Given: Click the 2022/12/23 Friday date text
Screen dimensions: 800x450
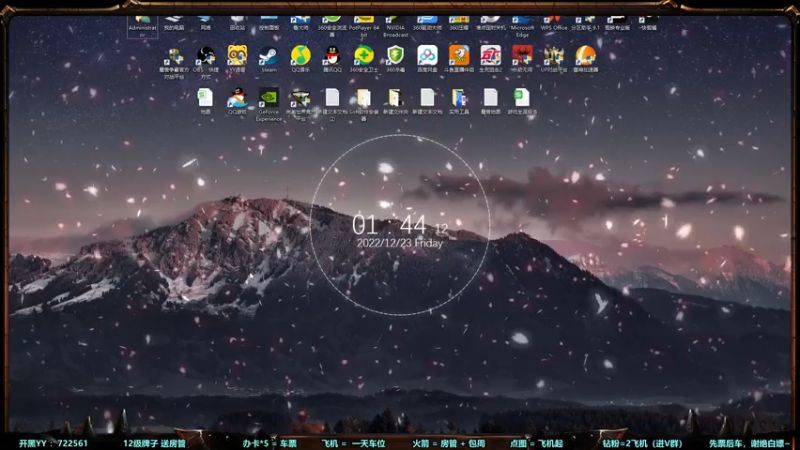Looking at the screenshot, I should coord(399,243).
